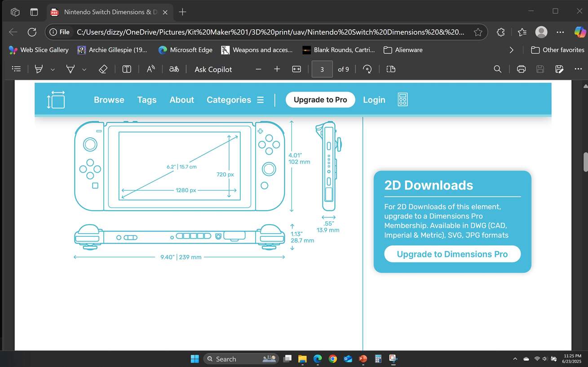
Task: Start Read aloud for the PDF
Action: point(151,69)
